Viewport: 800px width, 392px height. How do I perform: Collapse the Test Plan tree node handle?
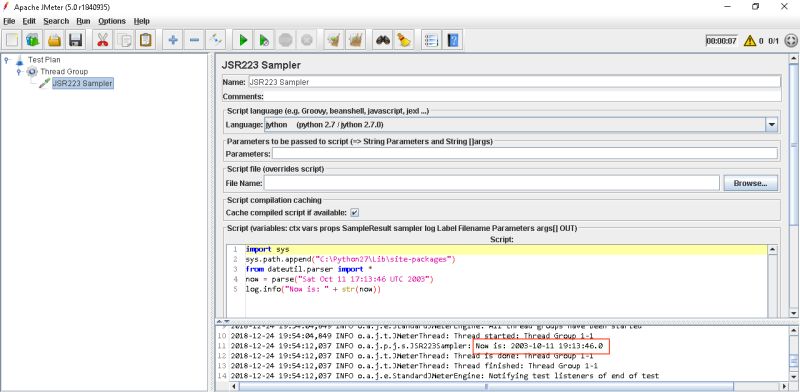(x=7, y=59)
